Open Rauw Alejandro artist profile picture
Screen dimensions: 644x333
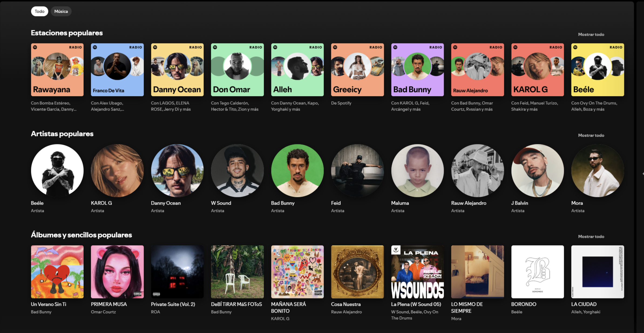477,171
